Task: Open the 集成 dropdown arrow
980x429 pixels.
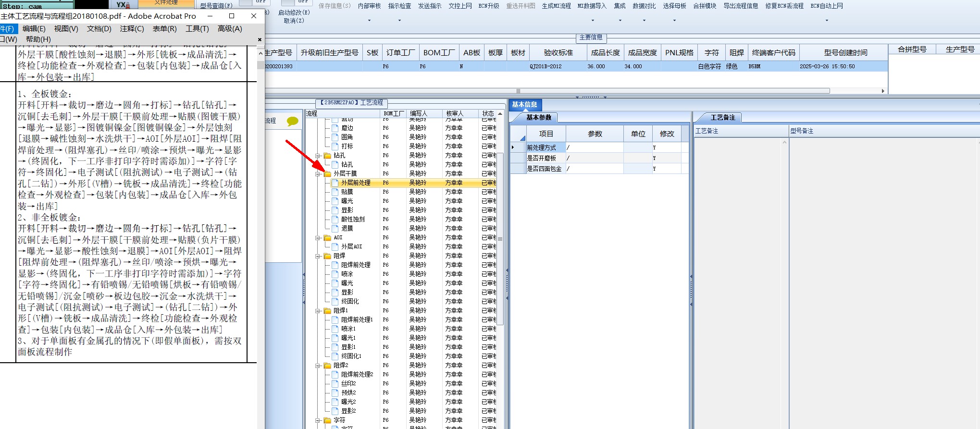Action: pos(620,20)
